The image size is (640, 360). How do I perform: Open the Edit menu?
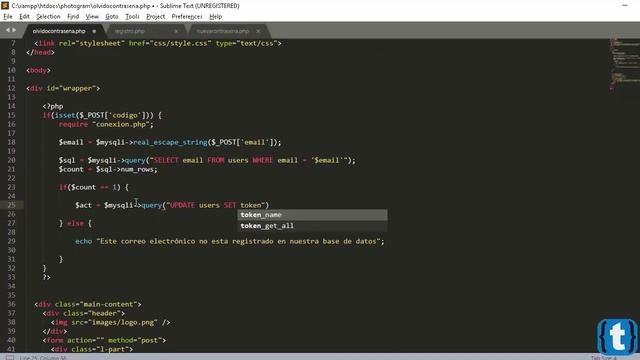pyautogui.click(x=24, y=17)
